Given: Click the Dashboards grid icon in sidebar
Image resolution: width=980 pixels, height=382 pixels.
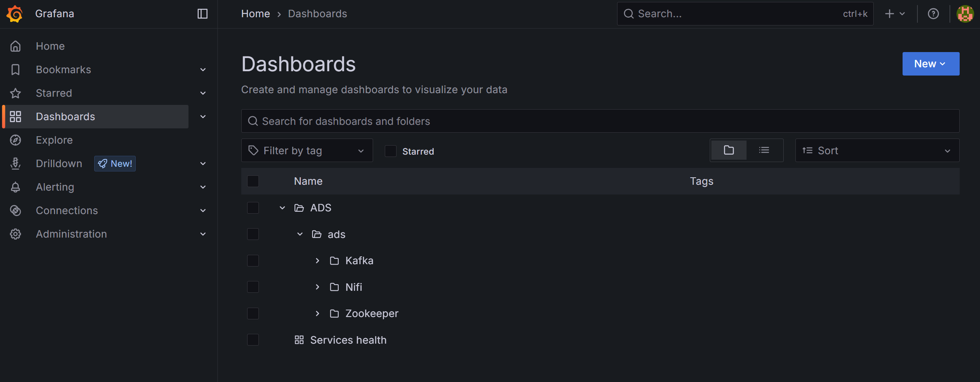Looking at the screenshot, I should tap(16, 117).
